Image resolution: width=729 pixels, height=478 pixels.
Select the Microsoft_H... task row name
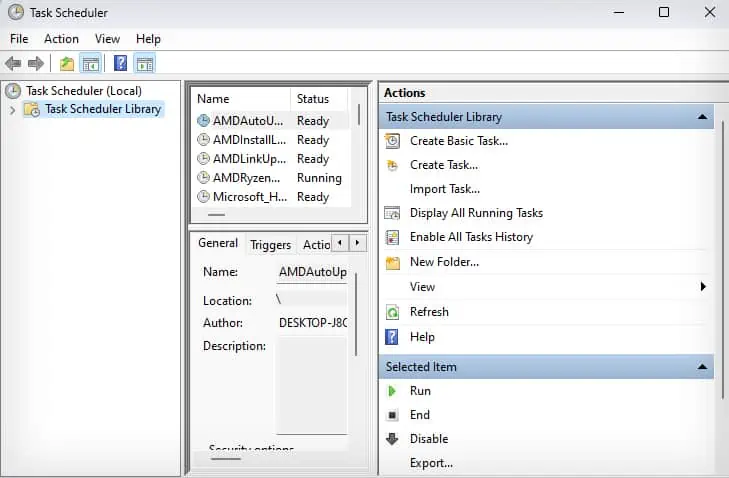coord(250,197)
